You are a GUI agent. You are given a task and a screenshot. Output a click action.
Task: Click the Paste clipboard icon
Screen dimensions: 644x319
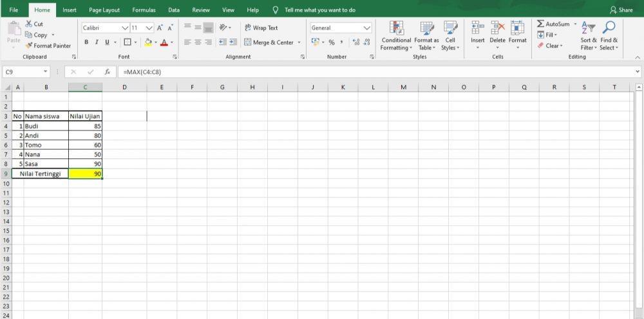click(14, 30)
